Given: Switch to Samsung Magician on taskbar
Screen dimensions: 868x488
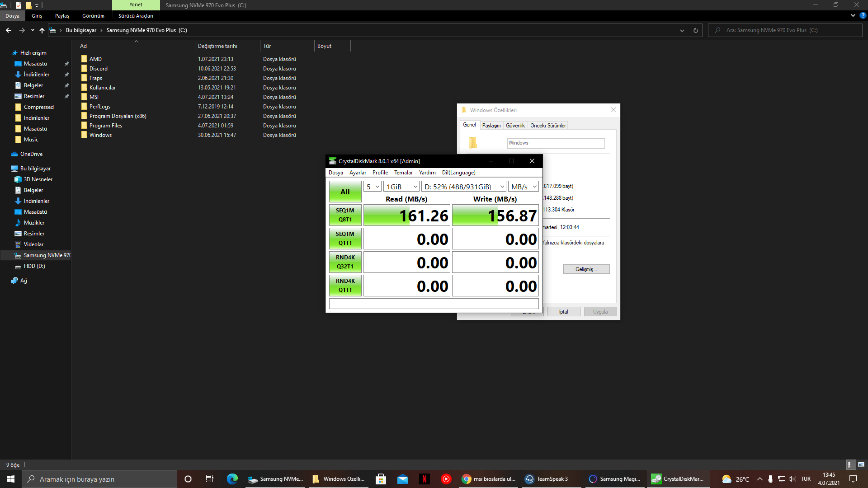Looking at the screenshot, I should click(x=615, y=479).
